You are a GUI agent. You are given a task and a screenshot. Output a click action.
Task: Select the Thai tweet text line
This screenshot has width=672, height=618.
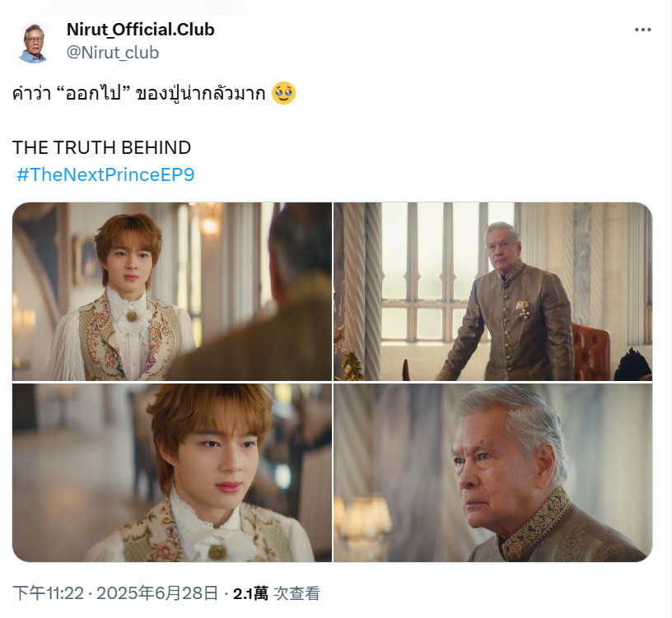point(154,93)
